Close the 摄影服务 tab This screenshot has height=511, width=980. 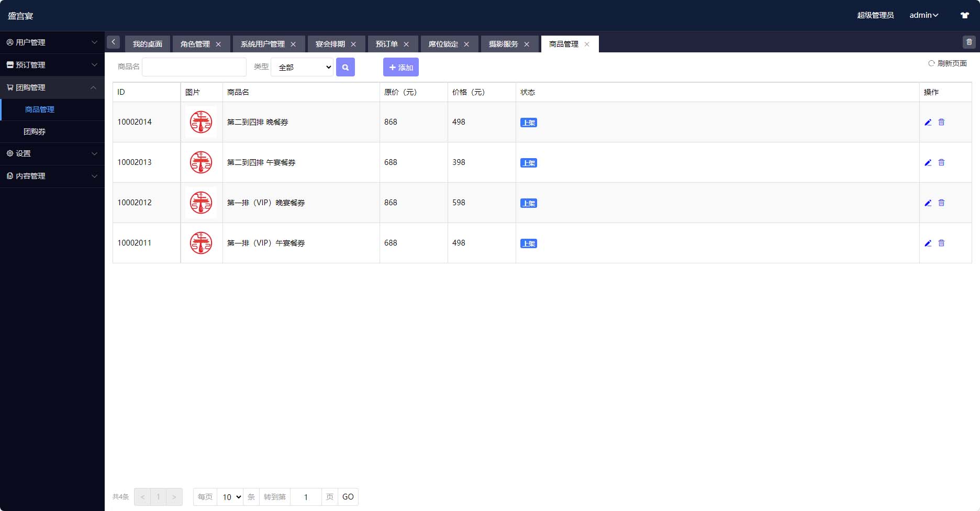click(x=527, y=44)
